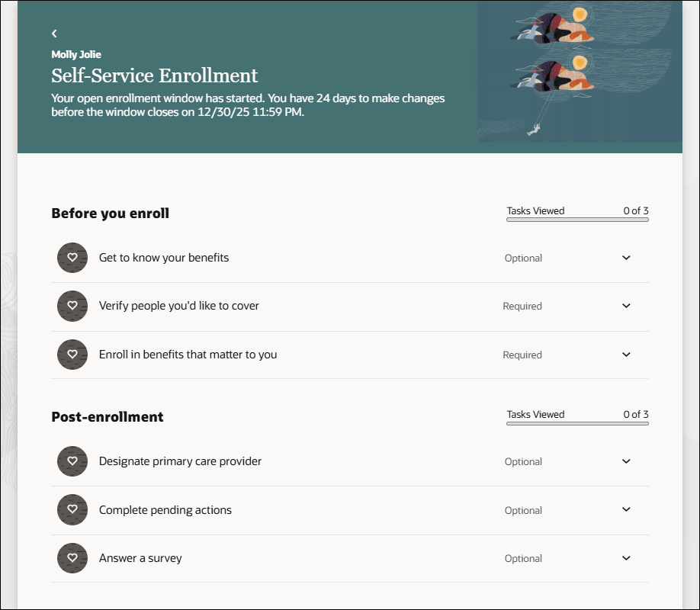Image resolution: width=700 pixels, height=610 pixels.
Task: Click the banner illustration in the header
Action: click(x=579, y=72)
